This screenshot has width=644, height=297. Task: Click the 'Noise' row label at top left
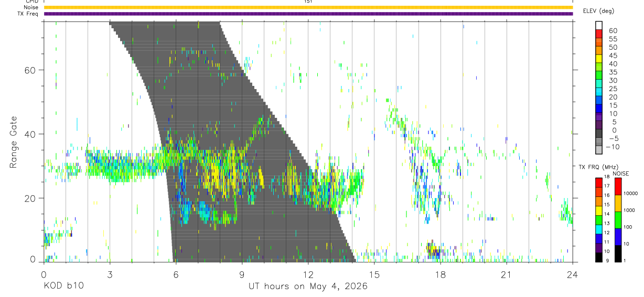[31, 8]
